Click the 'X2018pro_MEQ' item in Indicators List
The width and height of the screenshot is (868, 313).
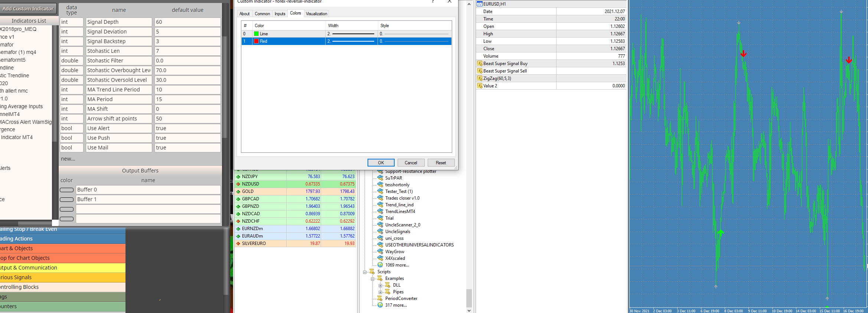18,29
